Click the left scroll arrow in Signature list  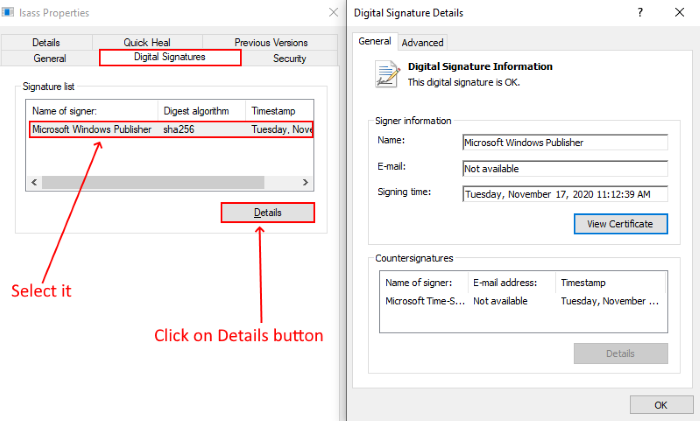34,182
